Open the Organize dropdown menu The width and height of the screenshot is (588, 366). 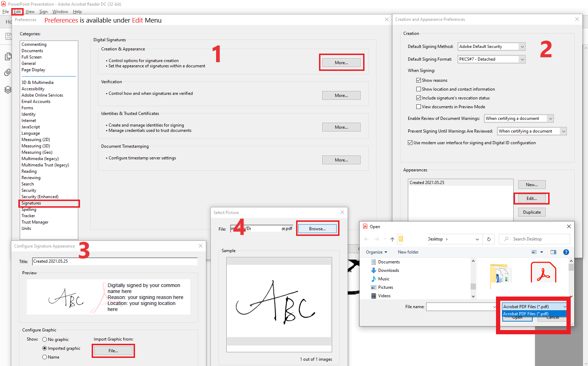pos(376,252)
